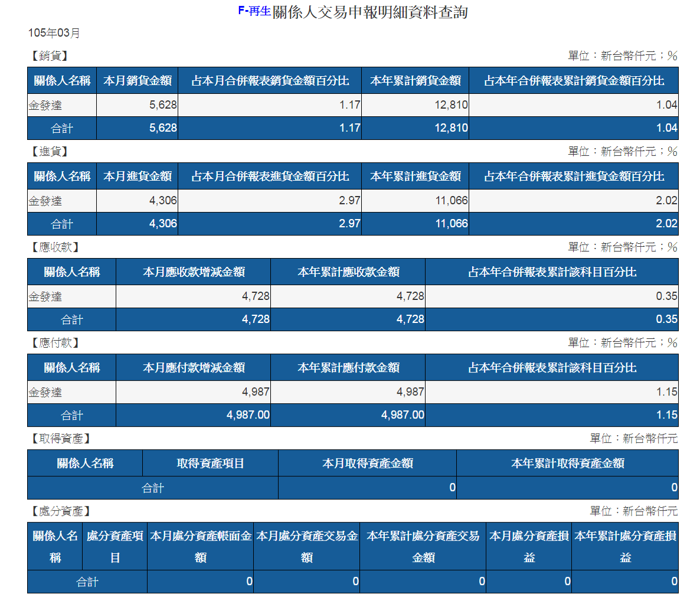Select 0.35 in the 應收款 金發達 row
This screenshot has height=604, width=700.
[x=667, y=296]
